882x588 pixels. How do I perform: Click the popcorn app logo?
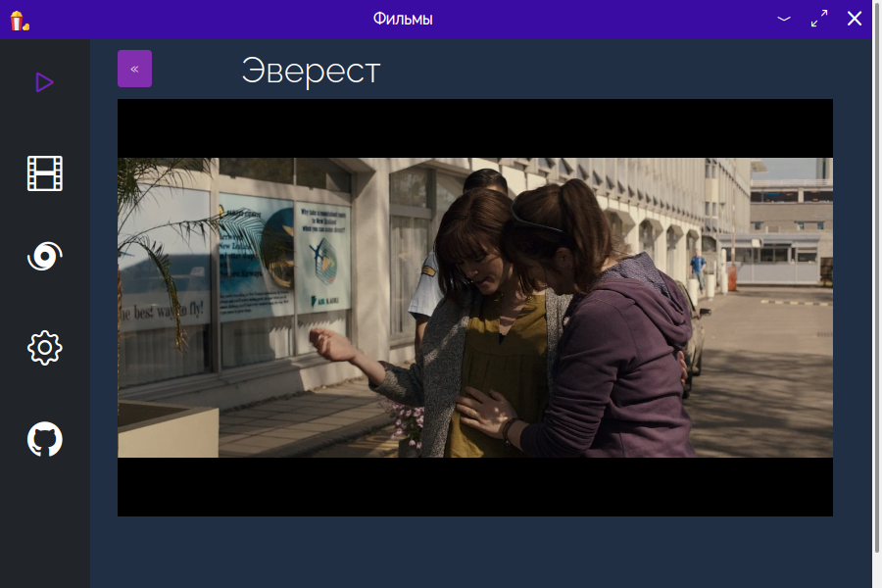[x=19, y=21]
